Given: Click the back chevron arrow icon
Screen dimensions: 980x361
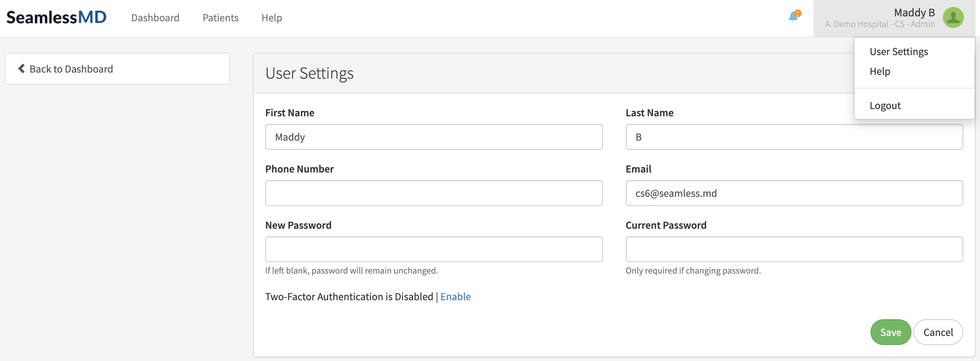Looking at the screenshot, I should tap(21, 69).
